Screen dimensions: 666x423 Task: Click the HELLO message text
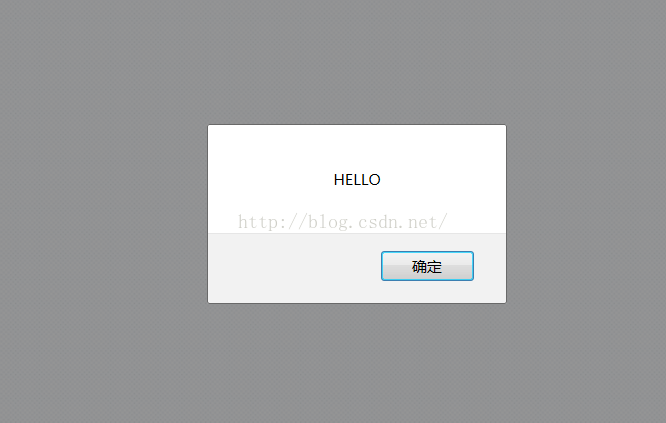pyautogui.click(x=357, y=180)
